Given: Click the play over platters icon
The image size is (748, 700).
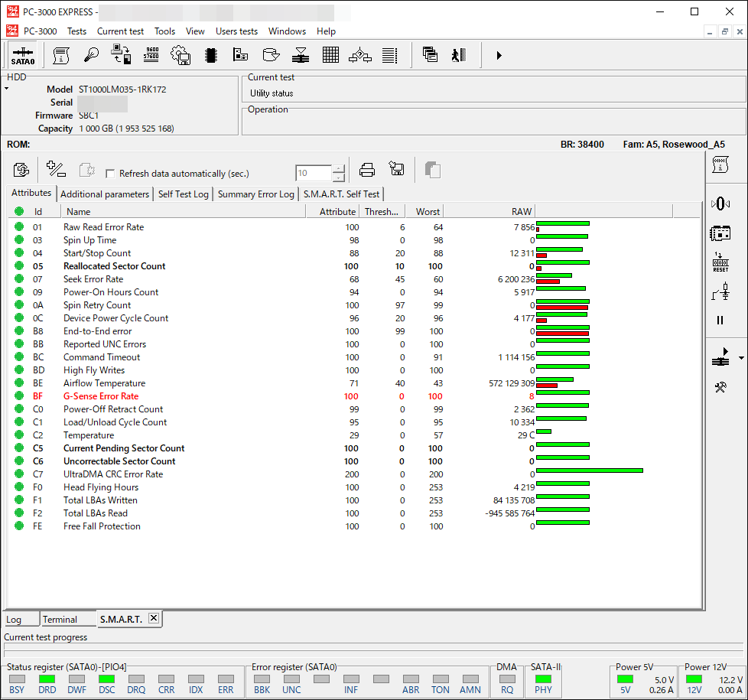Looking at the screenshot, I should (x=720, y=357).
